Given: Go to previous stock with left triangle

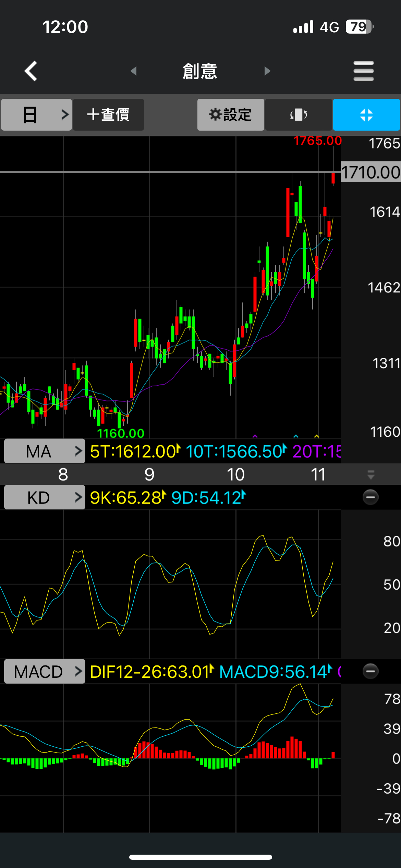Looking at the screenshot, I should pyautogui.click(x=134, y=71).
